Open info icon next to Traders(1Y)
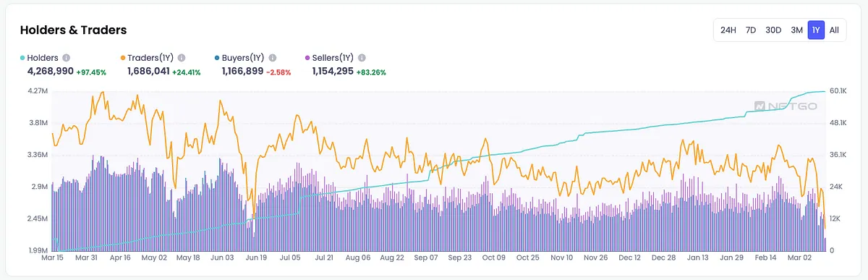This screenshot has width=868, height=280. (182, 58)
